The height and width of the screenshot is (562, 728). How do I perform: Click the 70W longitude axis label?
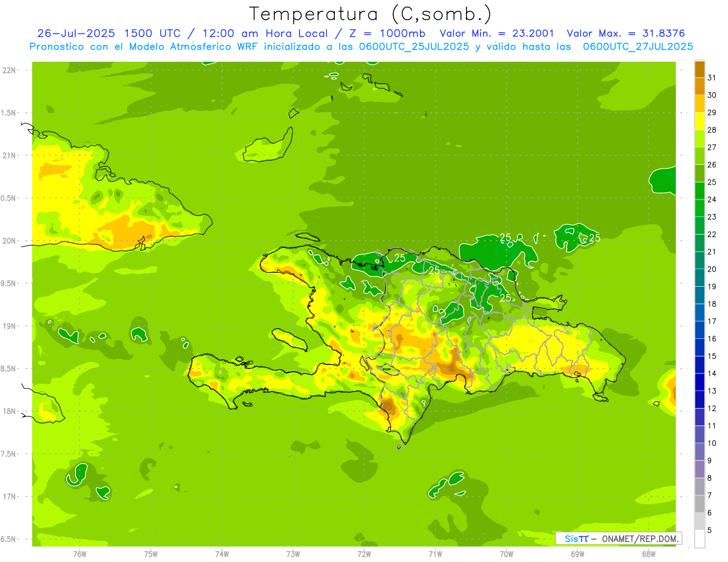[x=507, y=554]
